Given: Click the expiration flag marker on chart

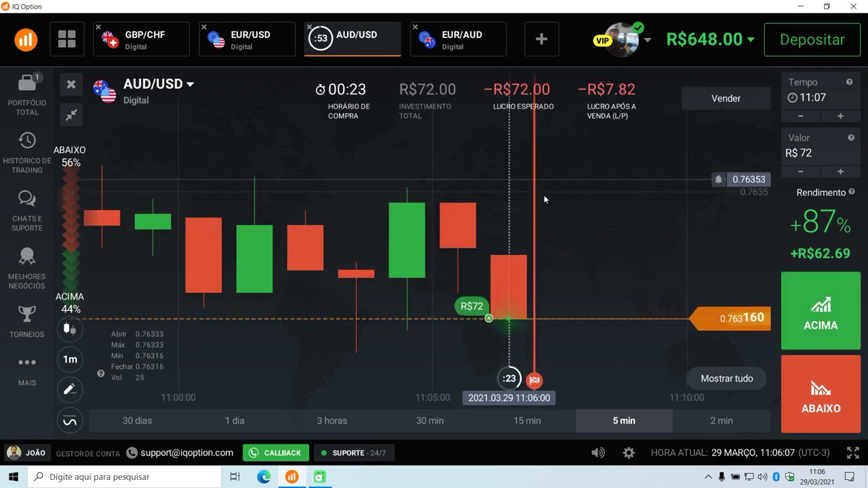Looking at the screenshot, I should pos(534,380).
